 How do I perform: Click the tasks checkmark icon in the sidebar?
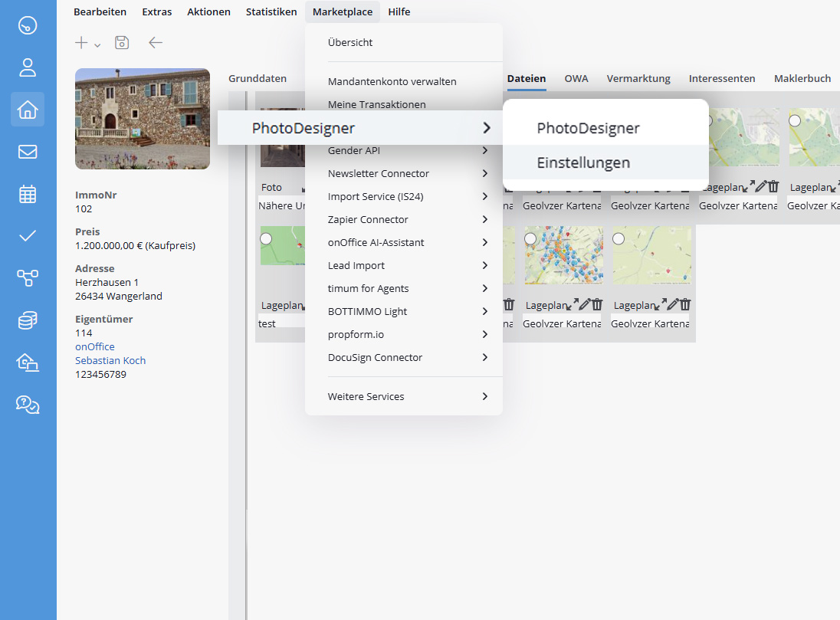[28, 236]
